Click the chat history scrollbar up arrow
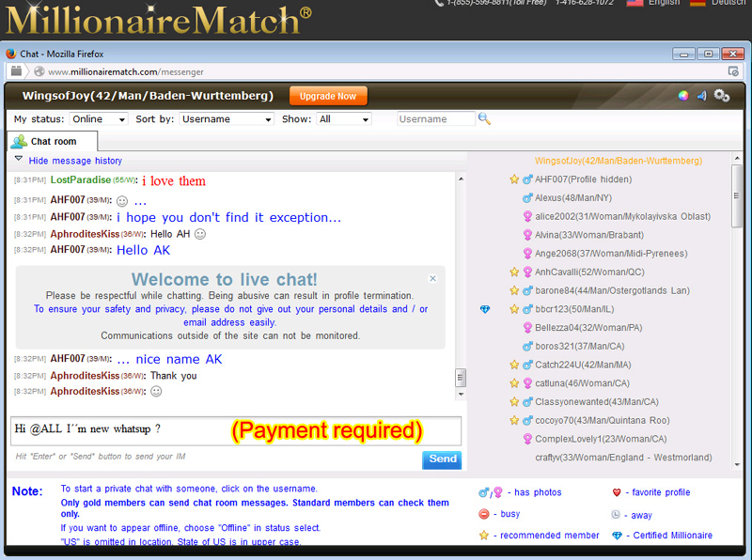Image resolution: width=752 pixels, height=560 pixels. [x=461, y=179]
